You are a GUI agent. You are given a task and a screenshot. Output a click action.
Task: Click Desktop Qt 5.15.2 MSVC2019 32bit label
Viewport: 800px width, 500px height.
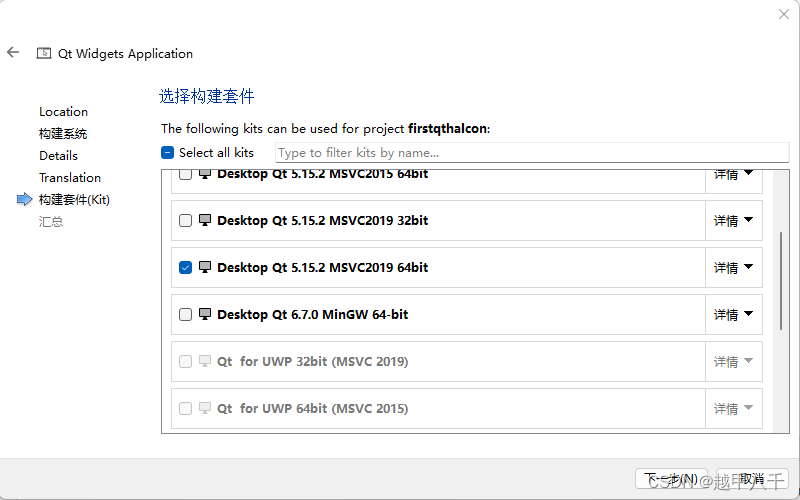pos(322,220)
